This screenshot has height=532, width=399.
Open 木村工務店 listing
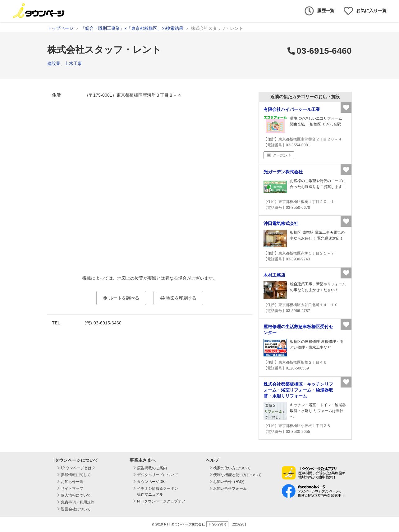274,275
